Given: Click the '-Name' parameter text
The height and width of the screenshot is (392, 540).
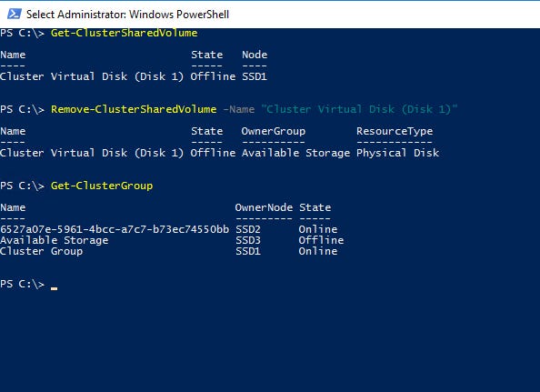Looking at the screenshot, I should 239,109.
